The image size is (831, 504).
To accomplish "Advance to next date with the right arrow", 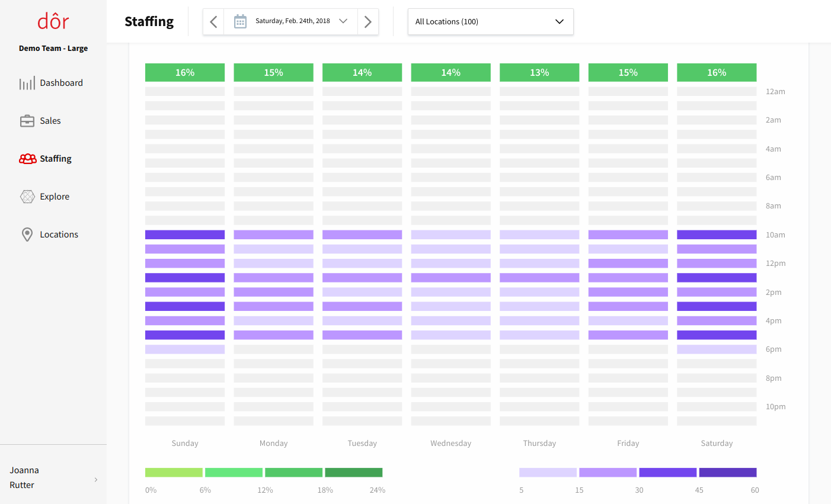I will coord(367,21).
